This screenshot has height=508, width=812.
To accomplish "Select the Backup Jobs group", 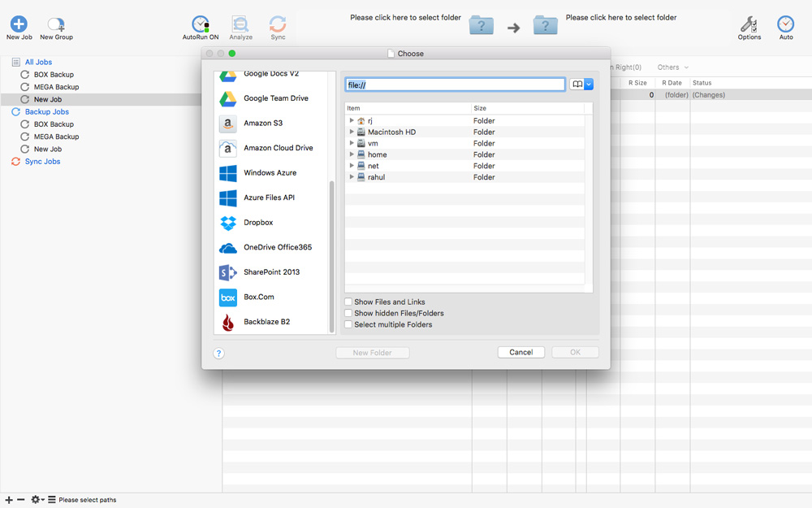I will pyautogui.click(x=46, y=112).
